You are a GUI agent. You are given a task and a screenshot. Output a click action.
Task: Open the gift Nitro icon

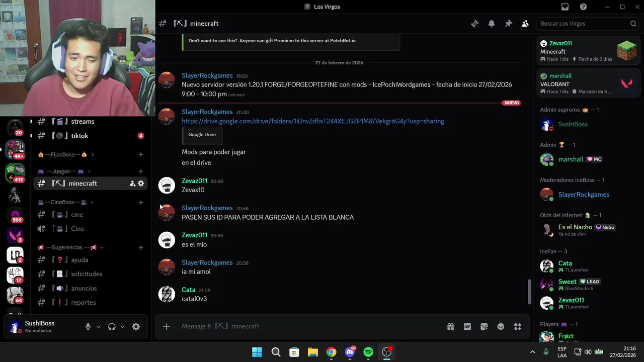(x=451, y=327)
